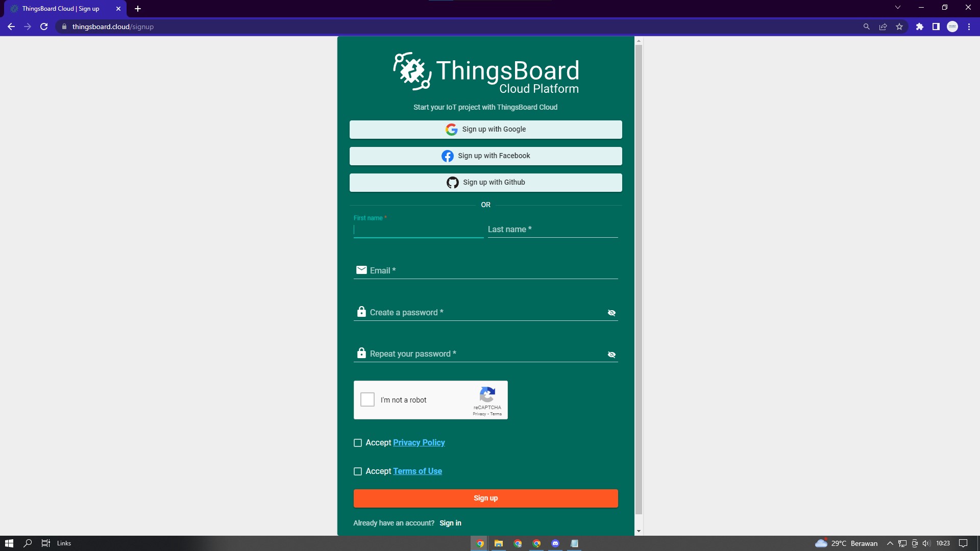The image size is (980, 551).
Task: Open File Explorer from taskbar
Action: coord(499,543)
